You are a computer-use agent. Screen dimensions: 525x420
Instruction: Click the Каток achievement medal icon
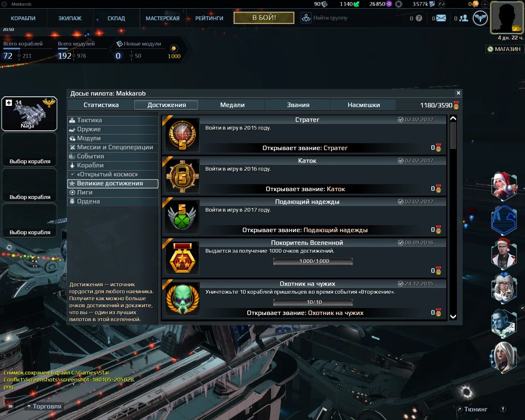point(183,176)
